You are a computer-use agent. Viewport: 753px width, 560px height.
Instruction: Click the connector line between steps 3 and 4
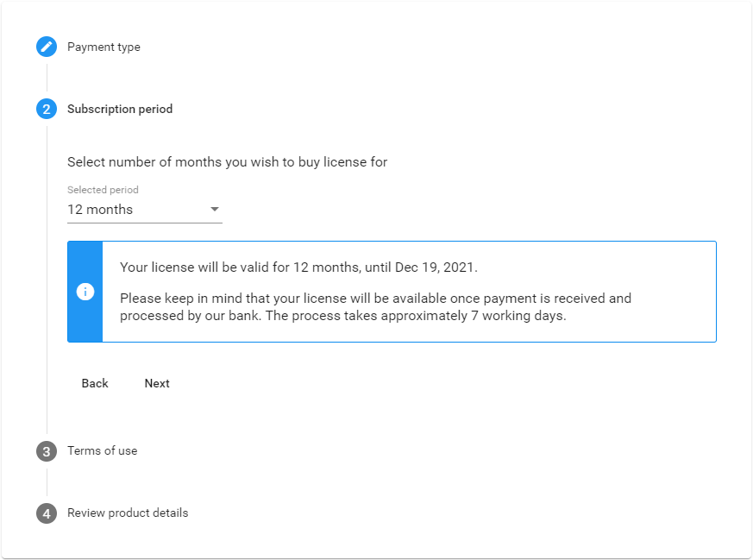pyautogui.click(x=47, y=482)
